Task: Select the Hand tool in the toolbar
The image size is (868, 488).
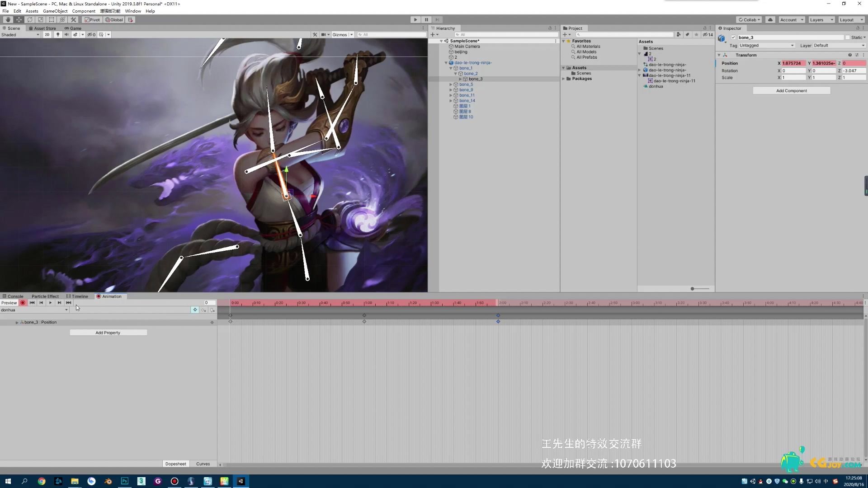Action: click(x=8, y=20)
